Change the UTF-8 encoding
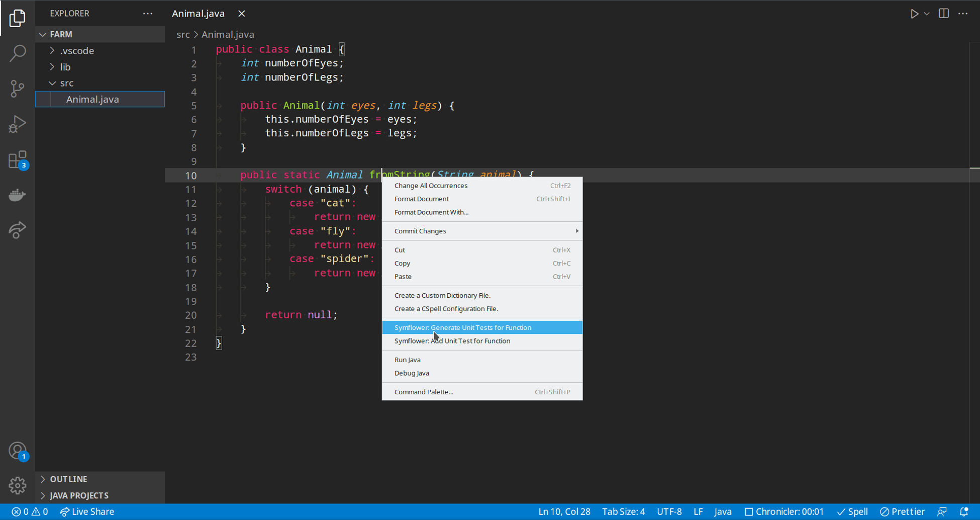 pyautogui.click(x=669, y=511)
